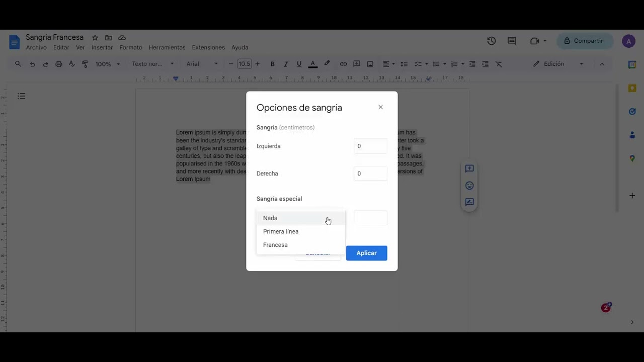Open the Herramientas menu
This screenshot has width=644, height=362.
[167, 47]
